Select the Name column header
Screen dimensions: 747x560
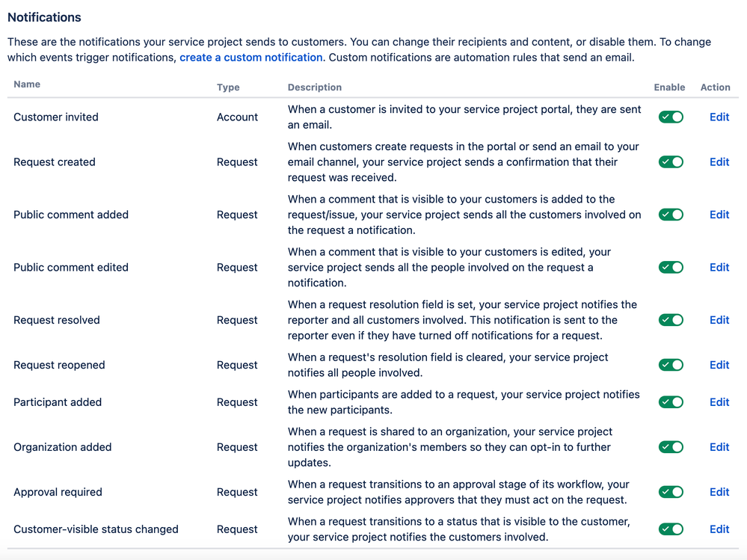(27, 84)
